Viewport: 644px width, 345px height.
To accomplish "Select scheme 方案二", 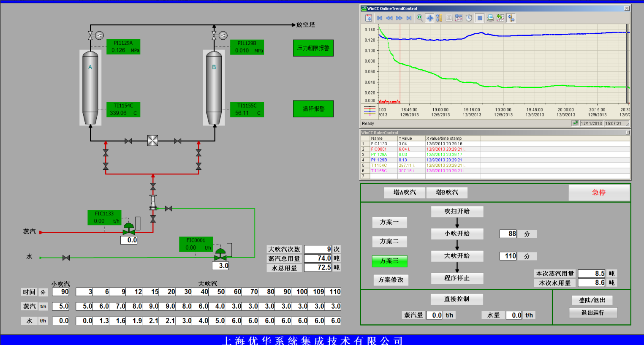I will pyautogui.click(x=389, y=242).
